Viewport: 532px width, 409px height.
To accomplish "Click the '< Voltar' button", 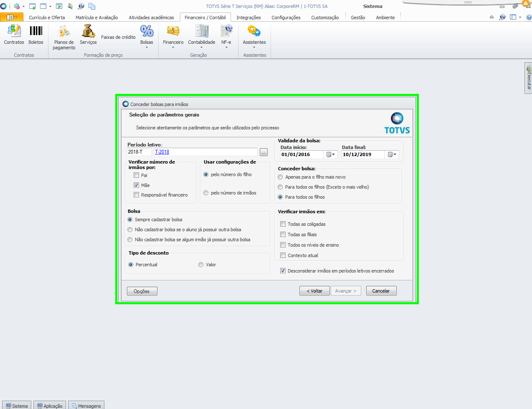I will click(314, 291).
